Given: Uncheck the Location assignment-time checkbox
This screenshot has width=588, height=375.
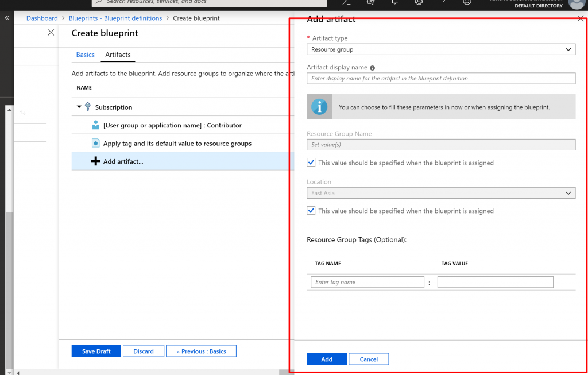Looking at the screenshot, I should point(311,211).
